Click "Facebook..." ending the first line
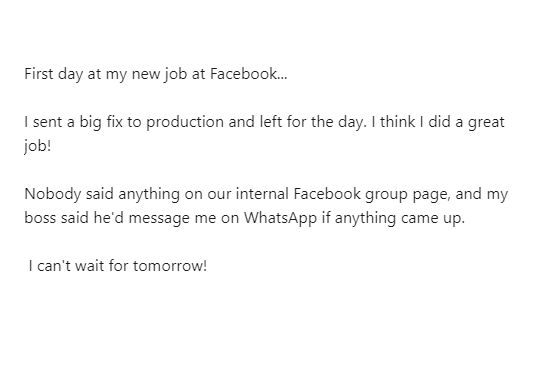Image resolution: width=552 pixels, height=368 pixels. point(249,74)
